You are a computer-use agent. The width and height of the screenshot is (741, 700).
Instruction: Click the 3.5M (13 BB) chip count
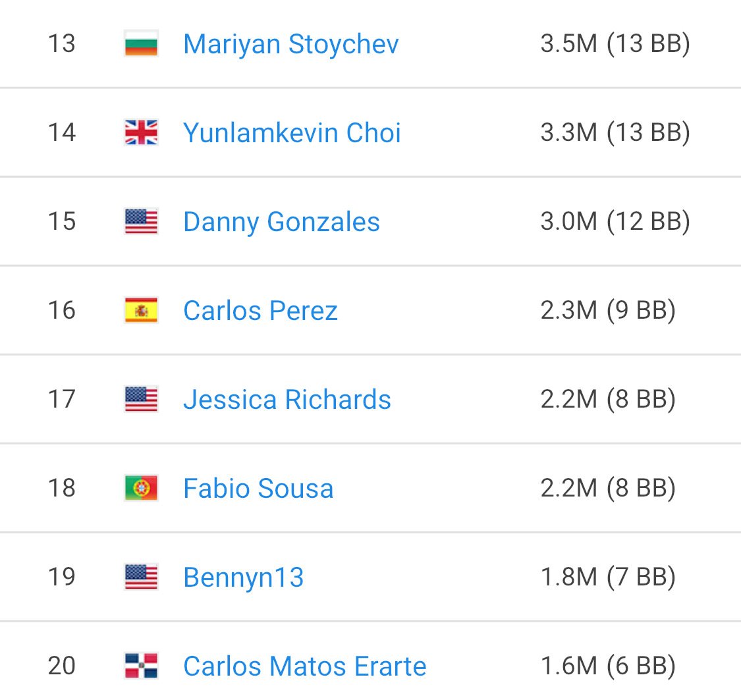pos(615,44)
